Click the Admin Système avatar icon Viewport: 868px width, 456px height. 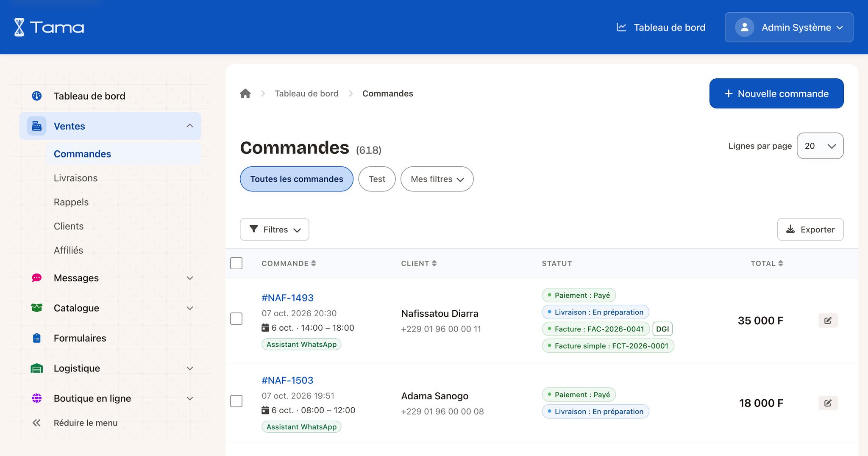point(745,28)
